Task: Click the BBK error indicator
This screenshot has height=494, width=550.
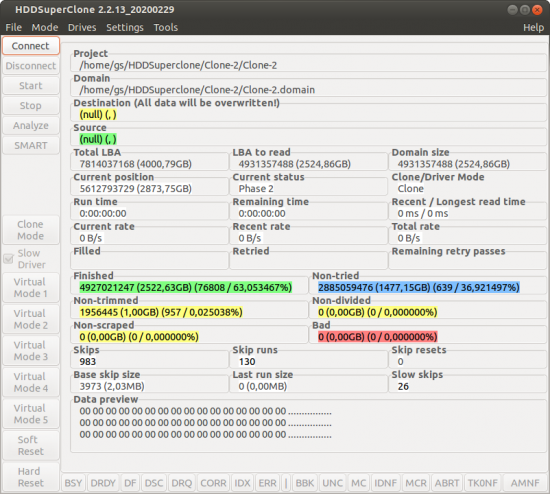Action: click(305, 483)
